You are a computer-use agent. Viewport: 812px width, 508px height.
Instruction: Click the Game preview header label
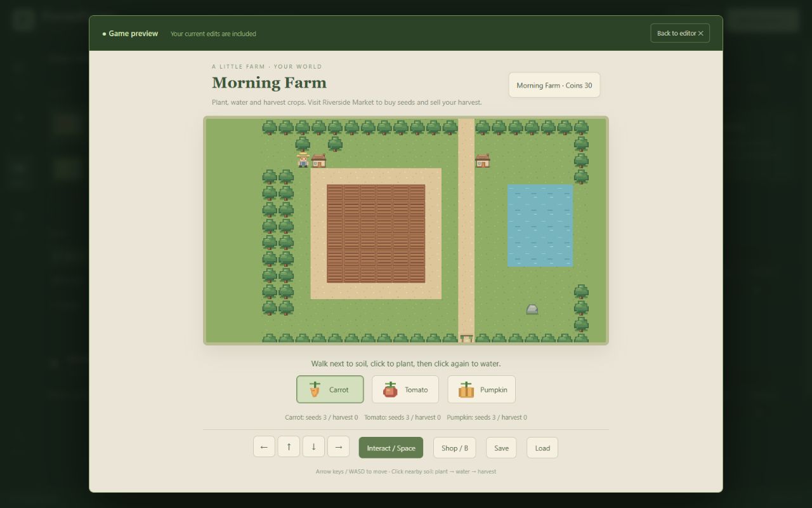130,34
